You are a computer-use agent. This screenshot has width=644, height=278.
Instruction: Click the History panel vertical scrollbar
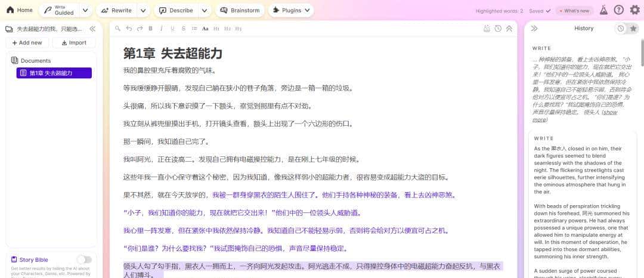click(x=642, y=52)
